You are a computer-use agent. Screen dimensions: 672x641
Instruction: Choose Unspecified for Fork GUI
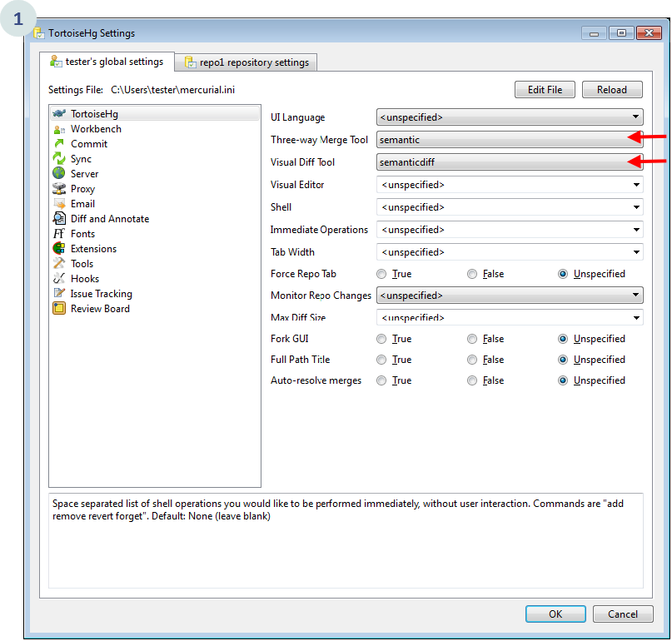tap(563, 339)
